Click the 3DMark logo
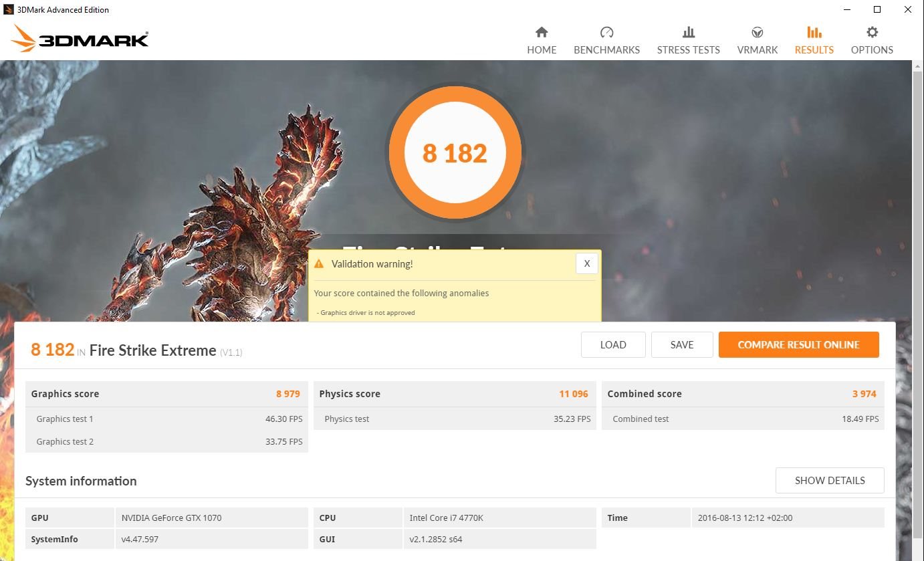This screenshot has width=924, height=561. tap(80, 39)
